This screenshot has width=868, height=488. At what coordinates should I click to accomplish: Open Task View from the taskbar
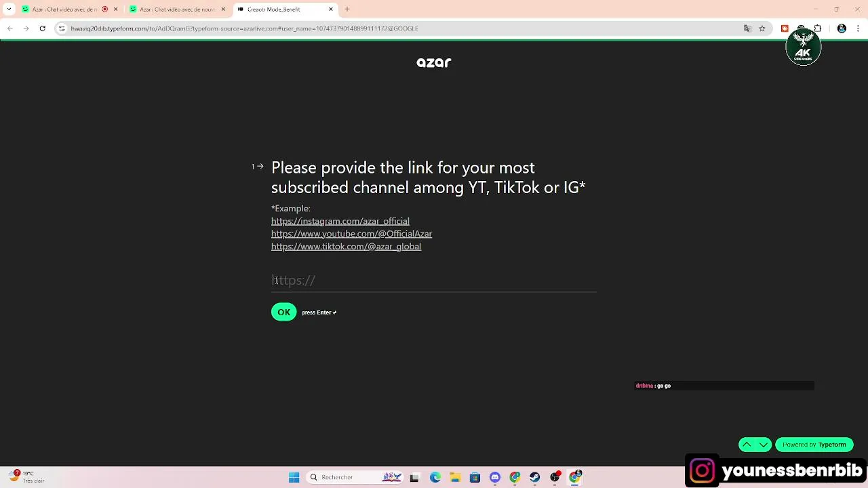tap(414, 477)
